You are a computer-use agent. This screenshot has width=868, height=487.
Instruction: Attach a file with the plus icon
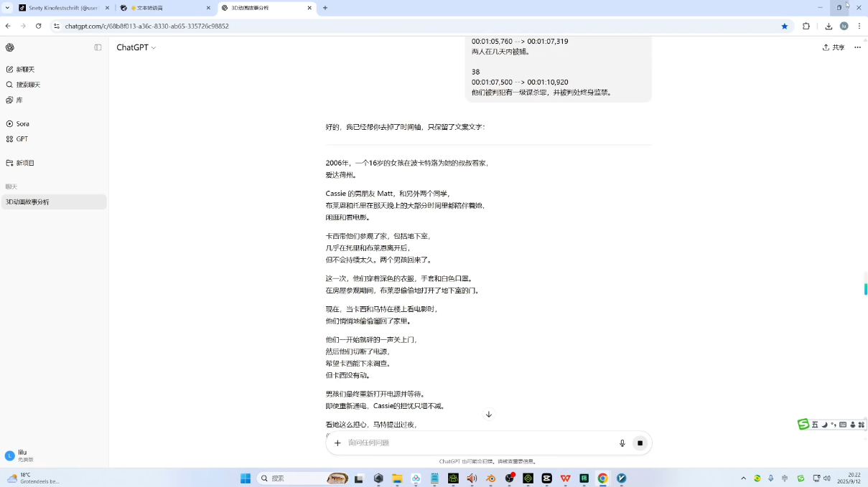pos(337,443)
